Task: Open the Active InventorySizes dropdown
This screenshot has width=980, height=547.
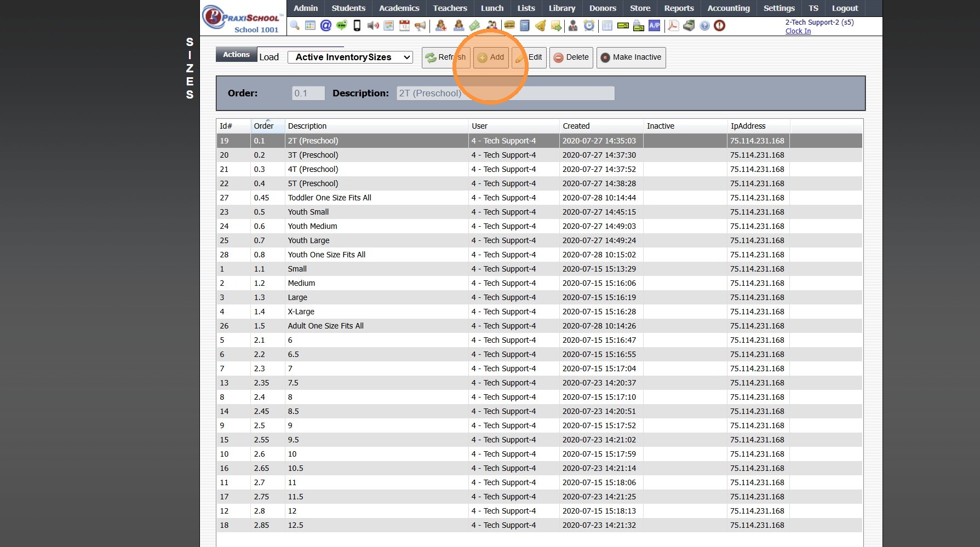Action: click(x=350, y=57)
